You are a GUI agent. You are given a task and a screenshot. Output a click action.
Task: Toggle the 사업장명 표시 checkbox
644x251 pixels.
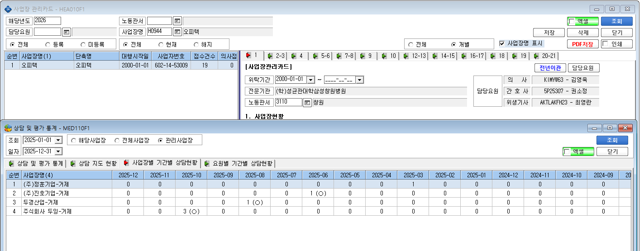coord(502,43)
